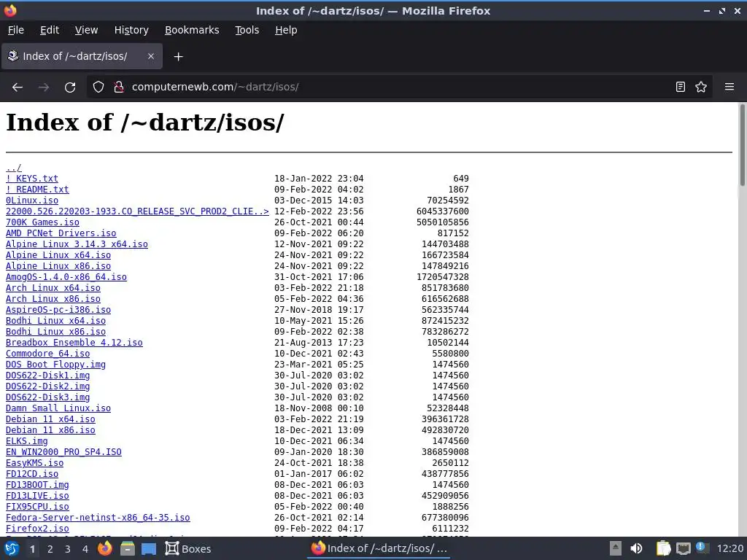
Task: Download Debian_11_x64.iso
Action: click(50, 419)
